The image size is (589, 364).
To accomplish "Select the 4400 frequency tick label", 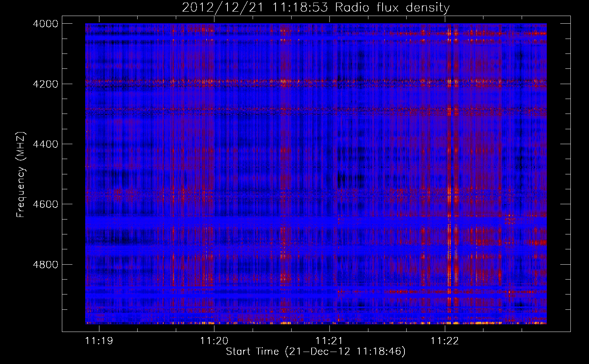I will tap(46, 144).
